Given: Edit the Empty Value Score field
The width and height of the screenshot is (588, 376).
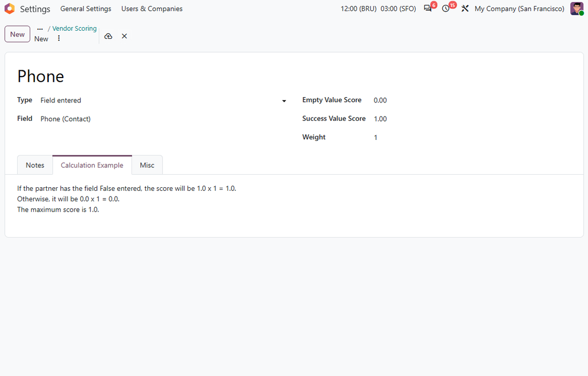Looking at the screenshot, I should pyautogui.click(x=472, y=100).
